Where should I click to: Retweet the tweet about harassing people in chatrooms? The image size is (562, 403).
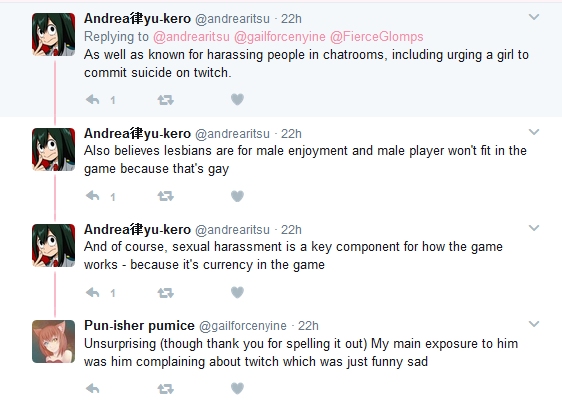tap(166, 100)
